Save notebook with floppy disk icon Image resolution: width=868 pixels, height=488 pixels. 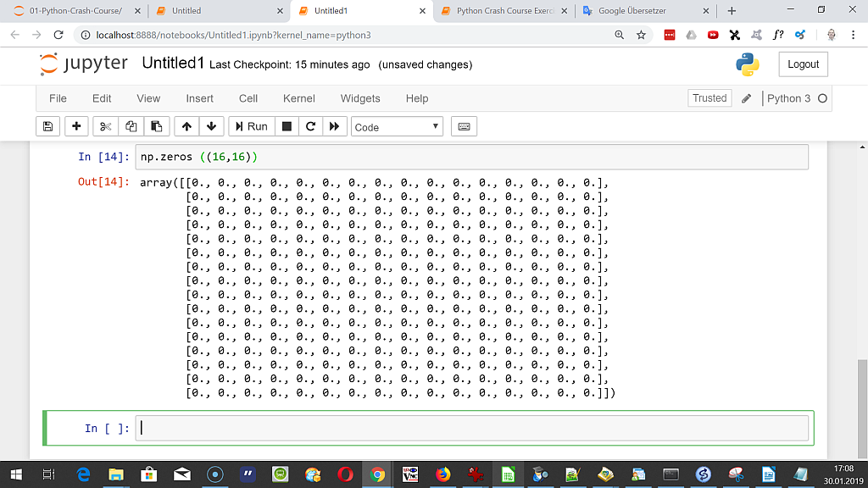[48, 127]
